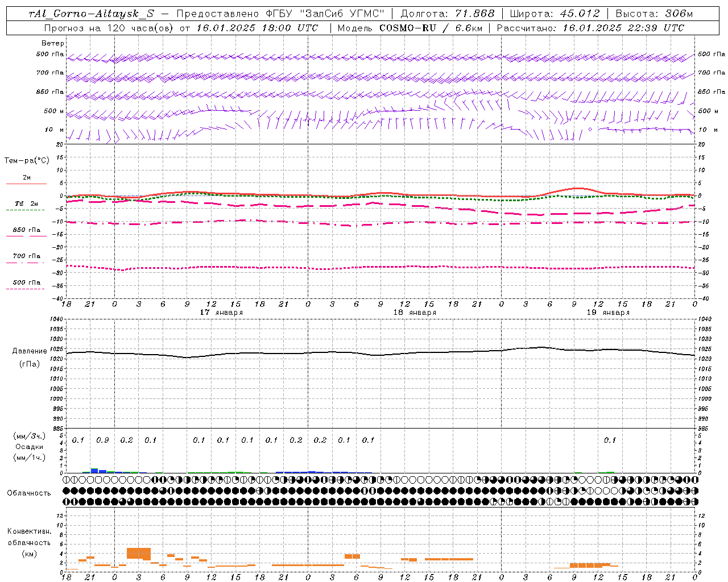The height and width of the screenshot is (582, 728).
Task: Click the longitude value 'Долгота: 71.868'
Action: point(448,14)
